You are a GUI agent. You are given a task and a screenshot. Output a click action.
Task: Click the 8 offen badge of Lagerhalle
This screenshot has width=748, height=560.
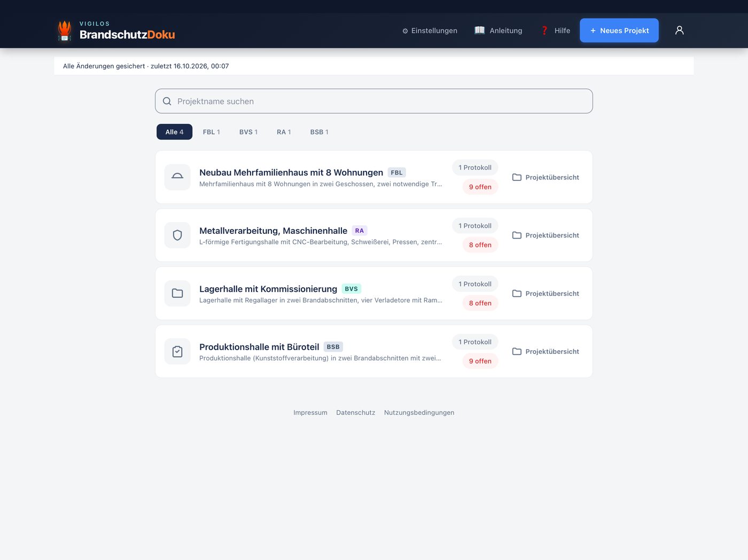pyautogui.click(x=480, y=303)
